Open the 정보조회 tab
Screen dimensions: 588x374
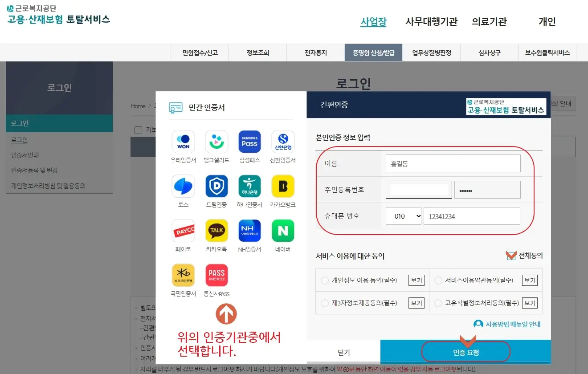(258, 53)
